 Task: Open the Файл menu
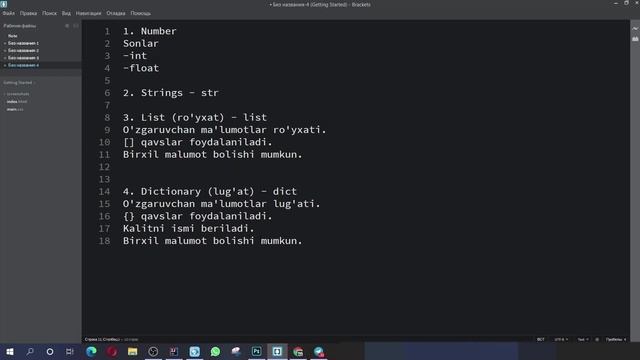(9, 13)
